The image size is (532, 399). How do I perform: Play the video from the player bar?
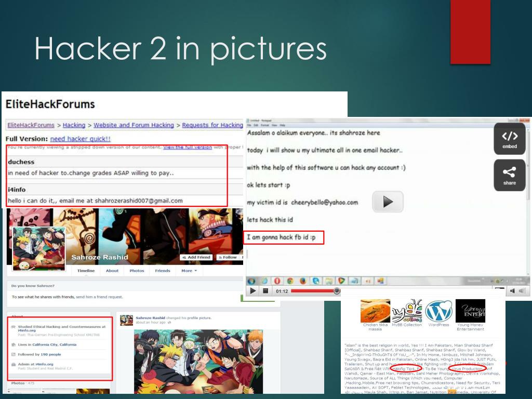(253, 291)
